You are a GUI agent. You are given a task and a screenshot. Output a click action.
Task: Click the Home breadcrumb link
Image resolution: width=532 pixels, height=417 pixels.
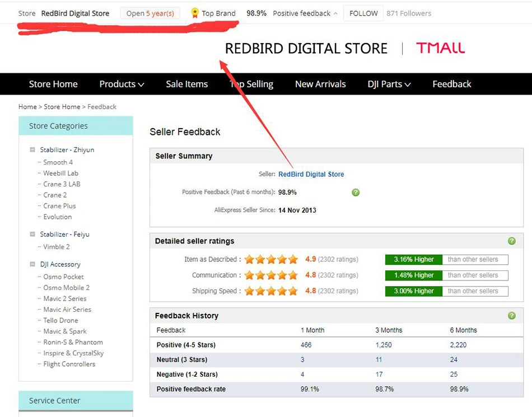coord(27,107)
